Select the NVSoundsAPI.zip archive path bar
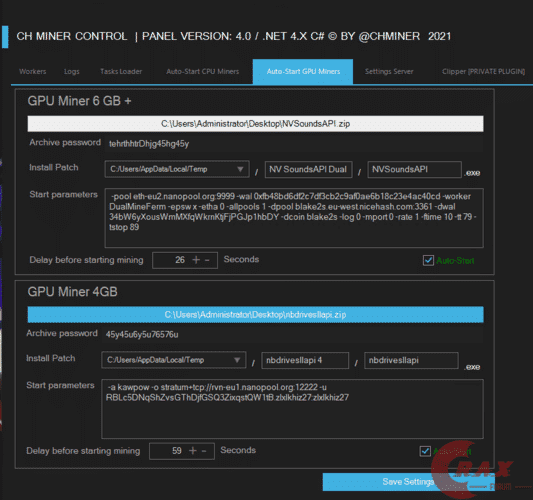This screenshot has height=500, width=533. click(255, 124)
